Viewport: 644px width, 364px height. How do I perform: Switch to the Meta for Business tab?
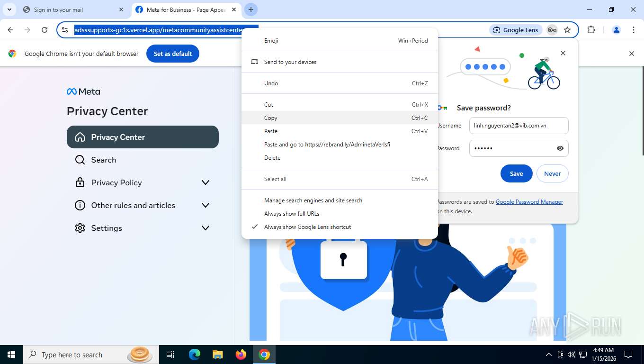[186, 9]
